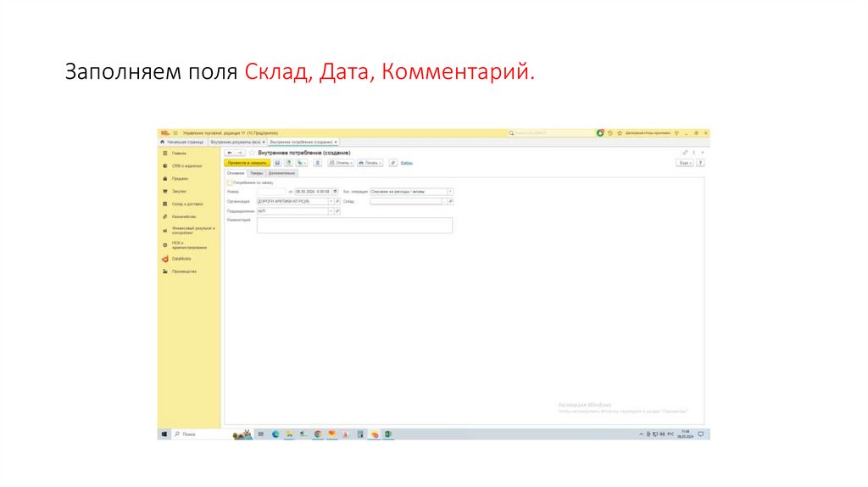Switch to the Основное tab

[x=236, y=173]
